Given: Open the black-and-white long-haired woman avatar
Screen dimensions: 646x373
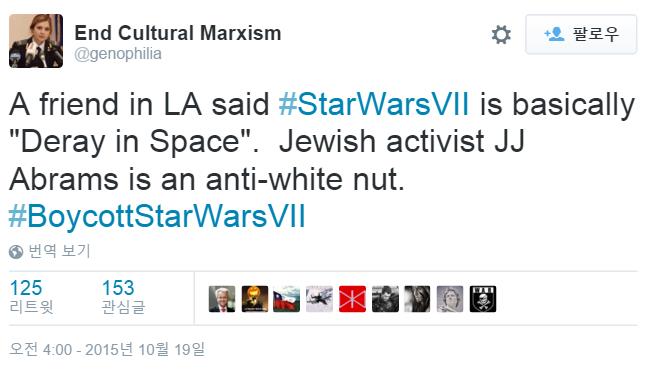Looking at the screenshot, I should (417, 299).
